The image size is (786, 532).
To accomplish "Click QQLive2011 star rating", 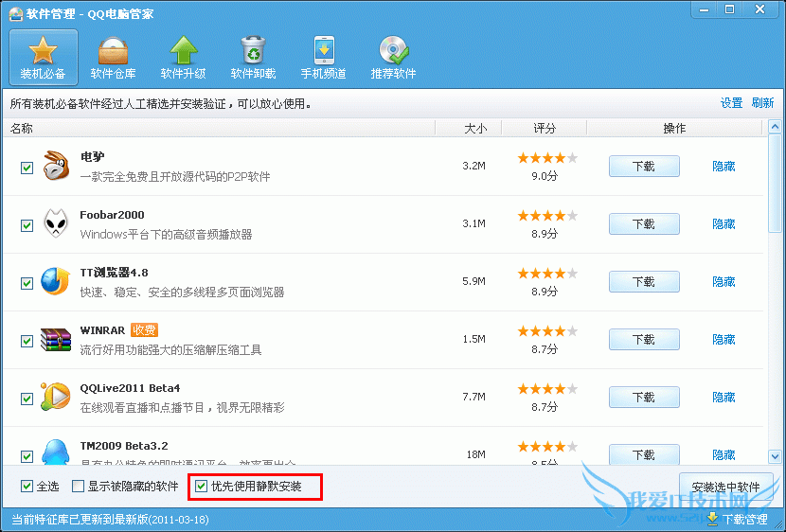I will [x=547, y=388].
